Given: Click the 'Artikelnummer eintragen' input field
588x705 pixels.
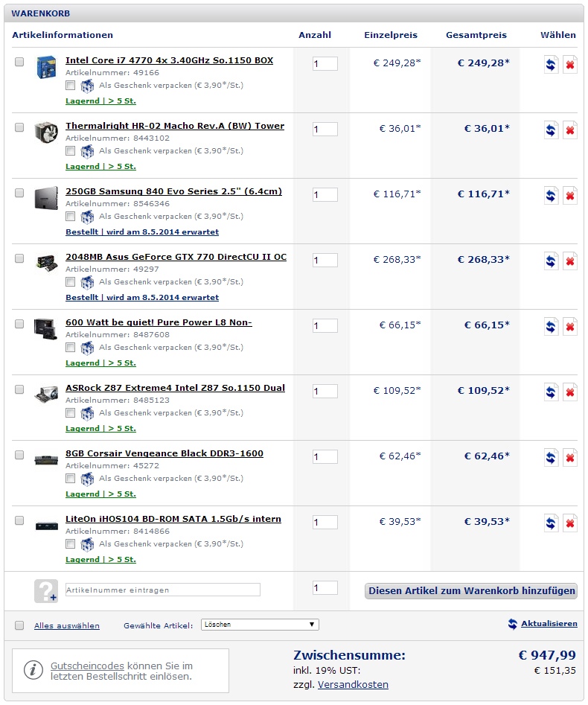Looking at the screenshot, I should pos(163,590).
